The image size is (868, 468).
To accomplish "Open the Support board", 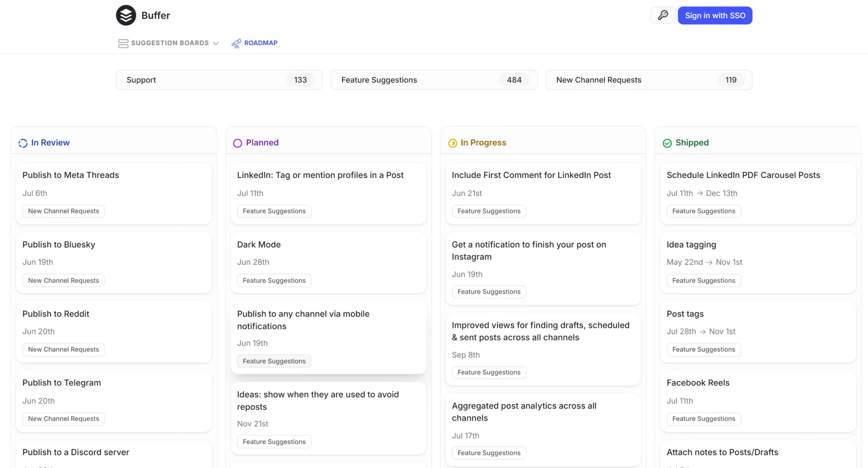I will (219, 80).
